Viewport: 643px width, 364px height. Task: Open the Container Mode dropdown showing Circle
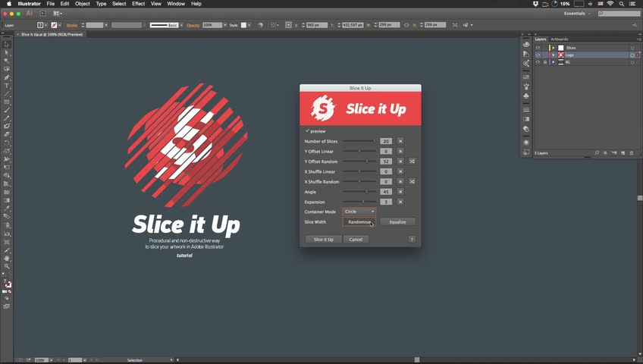pyautogui.click(x=359, y=212)
